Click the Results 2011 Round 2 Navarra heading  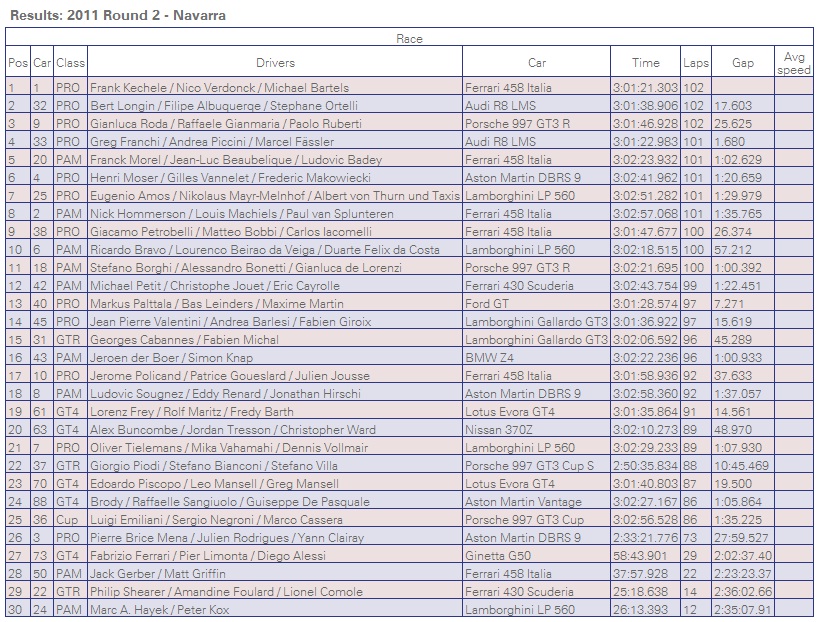click(x=117, y=16)
